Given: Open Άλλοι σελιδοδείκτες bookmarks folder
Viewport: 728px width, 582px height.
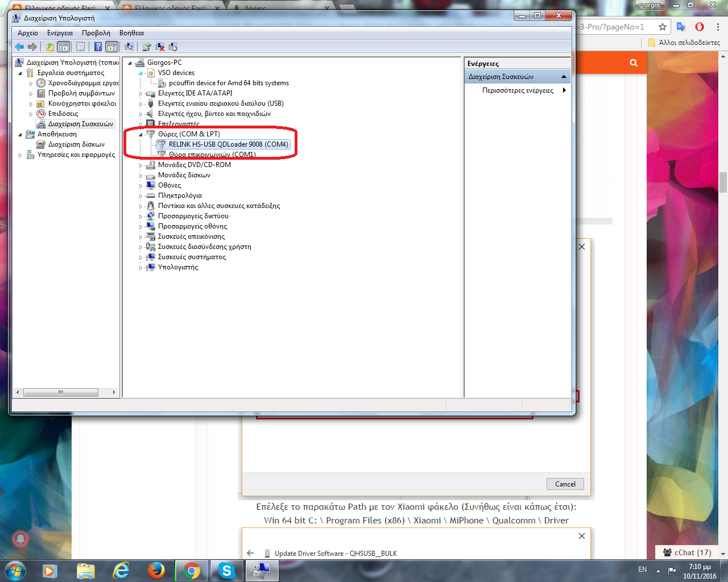Looking at the screenshot, I should coord(684,43).
